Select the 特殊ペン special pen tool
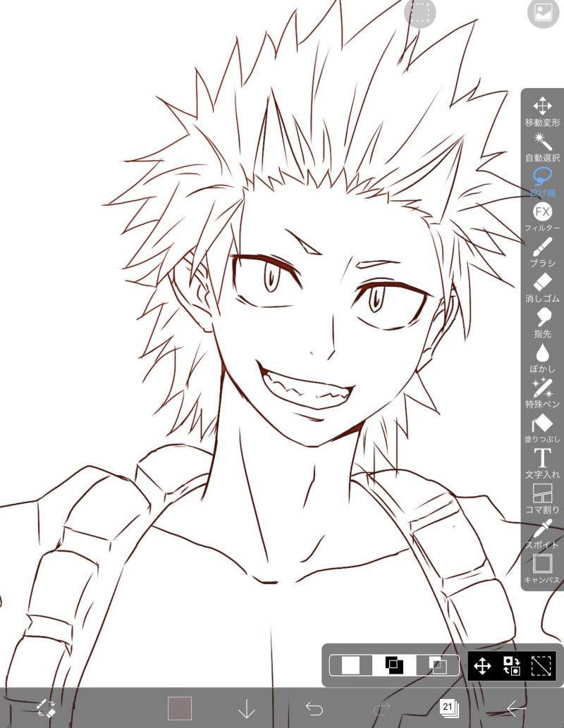 tap(542, 393)
